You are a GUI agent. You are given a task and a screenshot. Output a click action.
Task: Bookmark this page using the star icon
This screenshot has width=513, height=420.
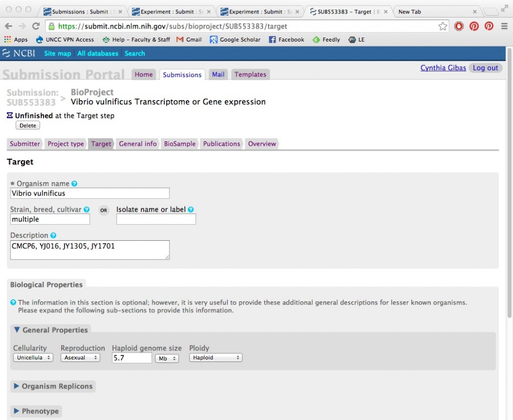click(442, 27)
